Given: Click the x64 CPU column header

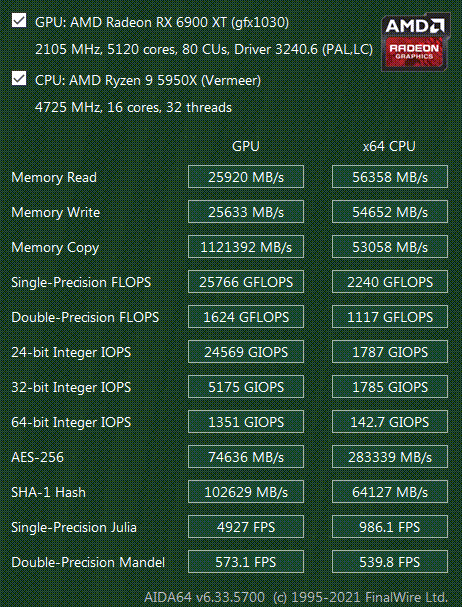Looking at the screenshot, I should pos(389,146).
